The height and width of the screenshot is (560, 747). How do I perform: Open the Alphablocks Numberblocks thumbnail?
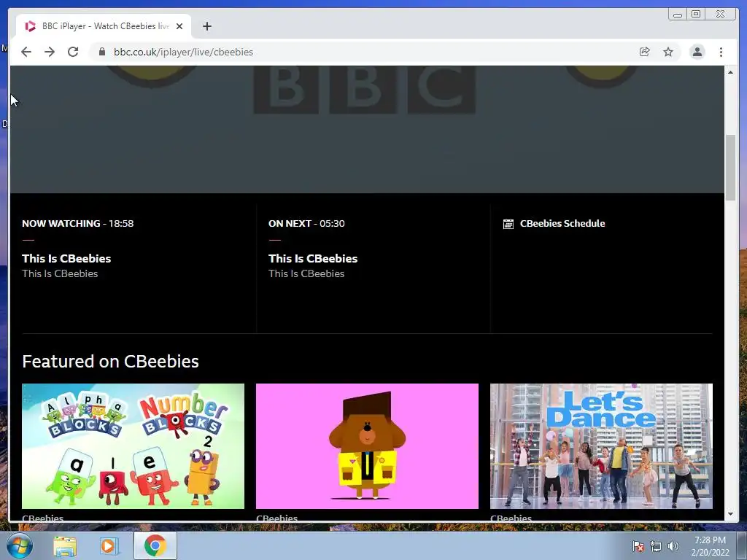[133, 446]
